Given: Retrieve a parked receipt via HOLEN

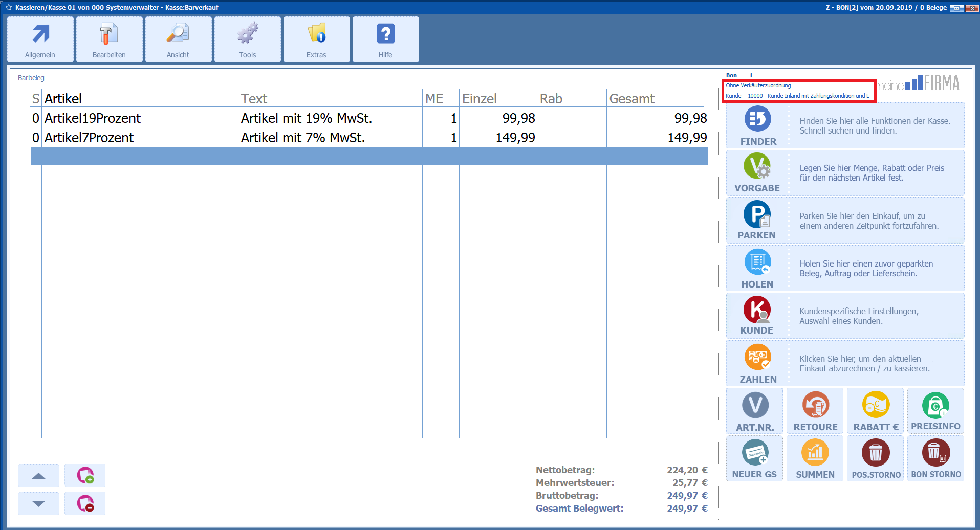Looking at the screenshot, I should (x=757, y=268).
